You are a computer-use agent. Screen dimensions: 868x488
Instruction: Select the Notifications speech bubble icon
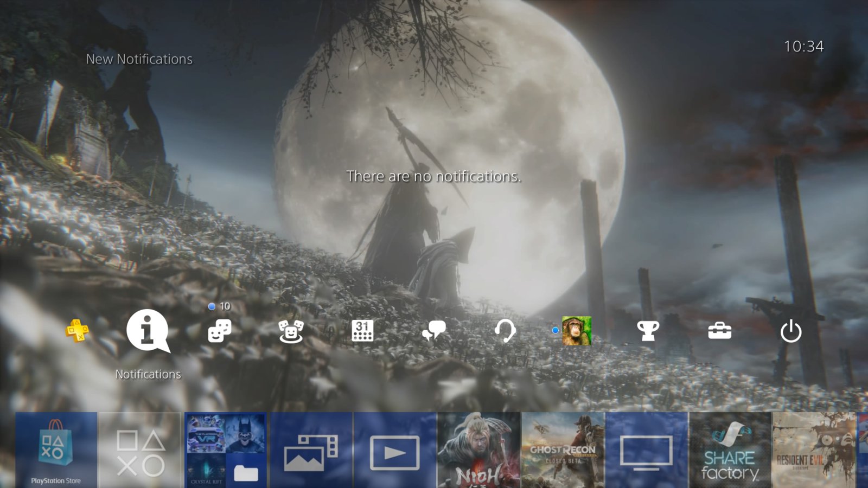coord(148,331)
